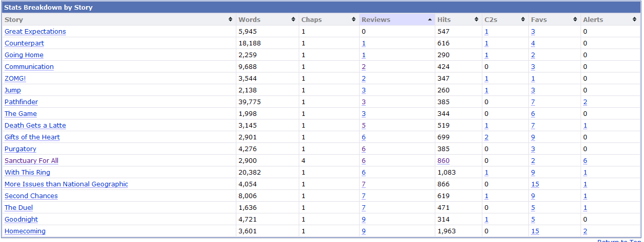This screenshot has width=644, height=242.
Task: Open Death Gets a Latte story
Action: point(35,126)
